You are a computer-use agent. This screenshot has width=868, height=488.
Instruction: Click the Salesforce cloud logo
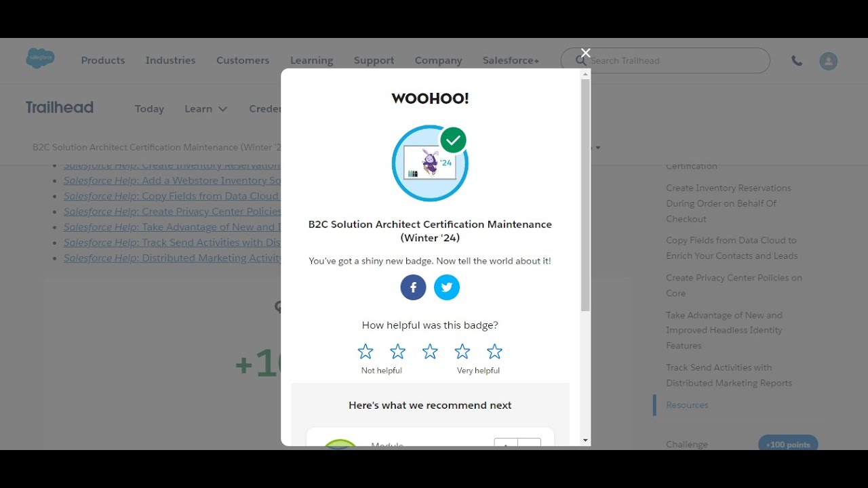tap(41, 58)
